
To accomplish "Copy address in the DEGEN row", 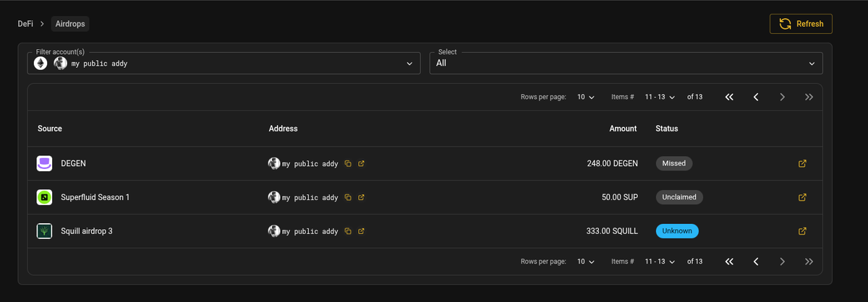I will [348, 163].
